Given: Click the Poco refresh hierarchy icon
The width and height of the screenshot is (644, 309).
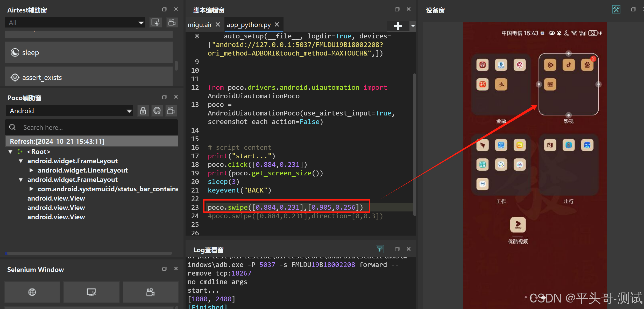Looking at the screenshot, I should point(157,111).
